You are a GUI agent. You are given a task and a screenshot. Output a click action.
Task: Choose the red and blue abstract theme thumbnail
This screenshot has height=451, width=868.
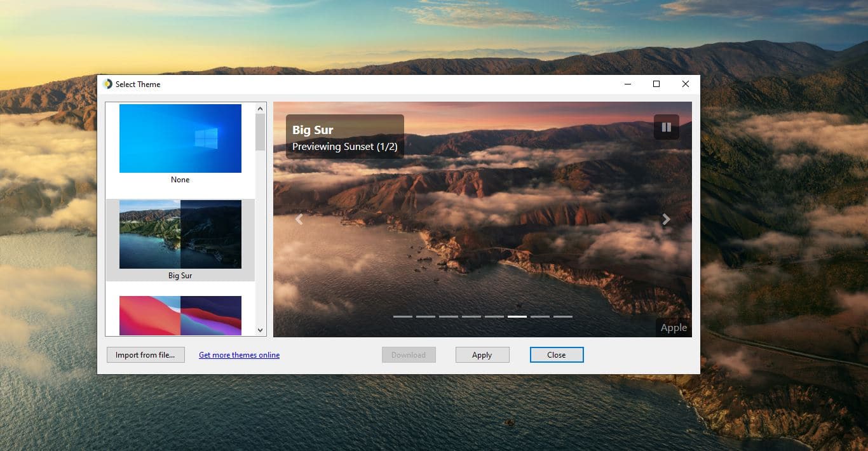click(x=180, y=315)
